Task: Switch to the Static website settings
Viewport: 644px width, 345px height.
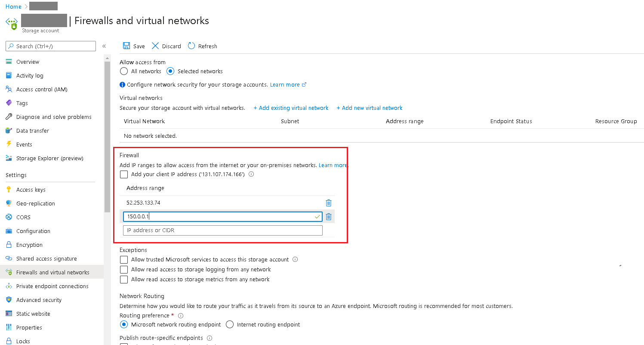Action: click(33, 314)
